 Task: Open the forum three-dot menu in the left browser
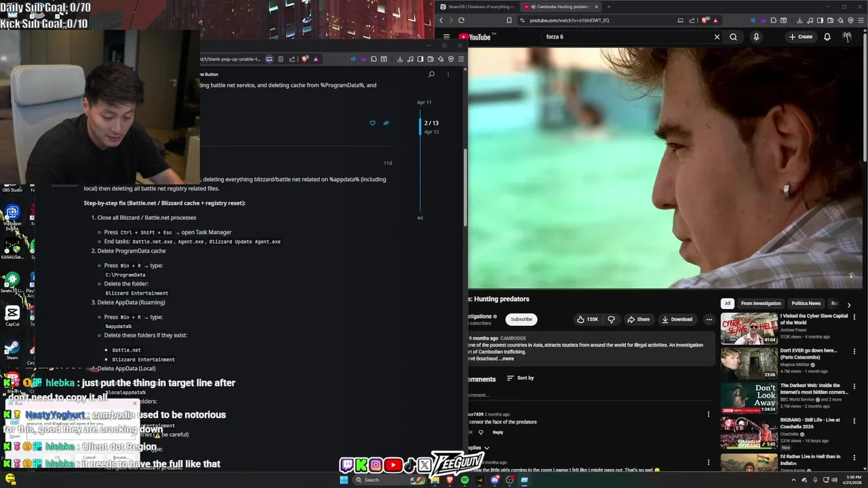point(448,74)
